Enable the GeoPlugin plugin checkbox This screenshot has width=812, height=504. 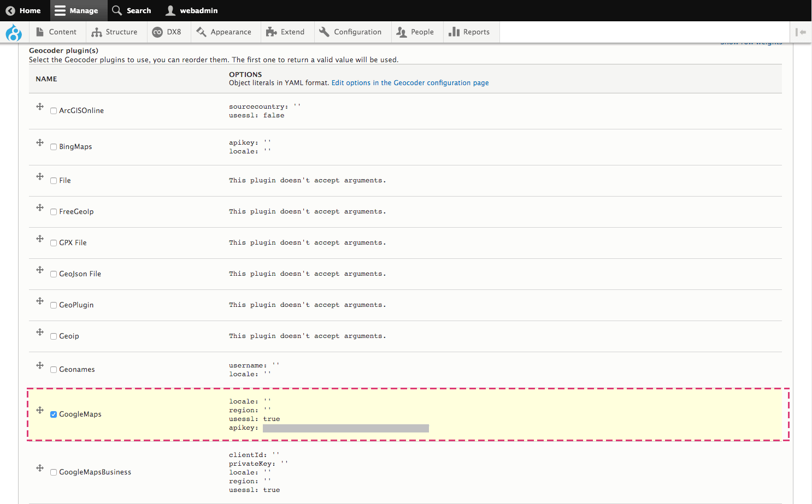[54, 305]
